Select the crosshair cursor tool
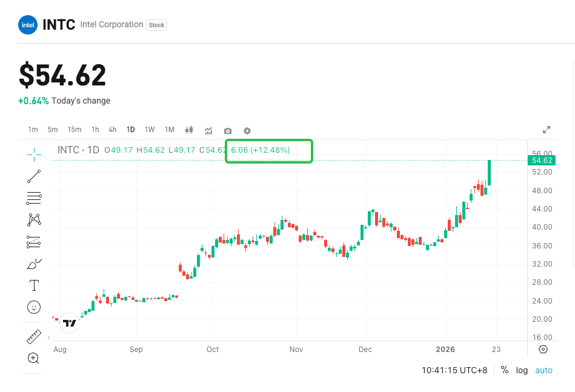 (34, 154)
